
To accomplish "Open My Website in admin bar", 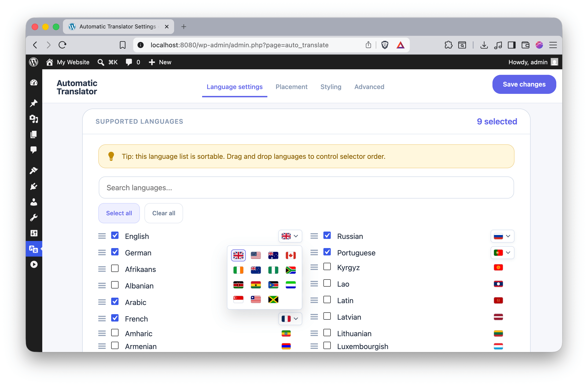I will pyautogui.click(x=68, y=62).
